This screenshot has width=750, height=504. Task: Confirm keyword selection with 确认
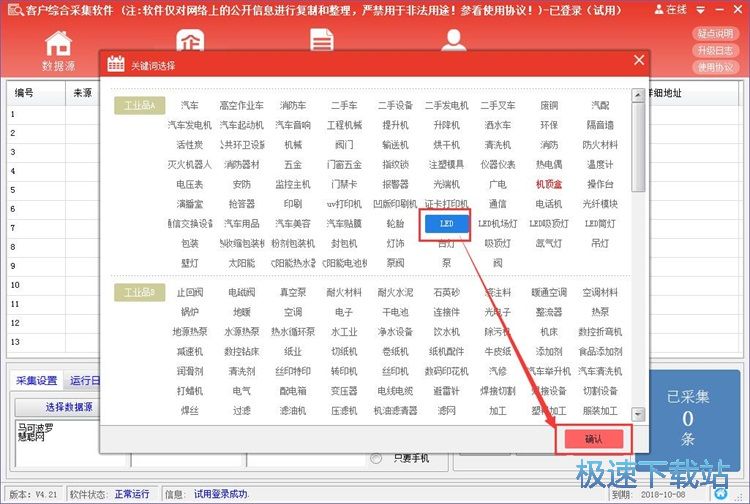[594, 439]
